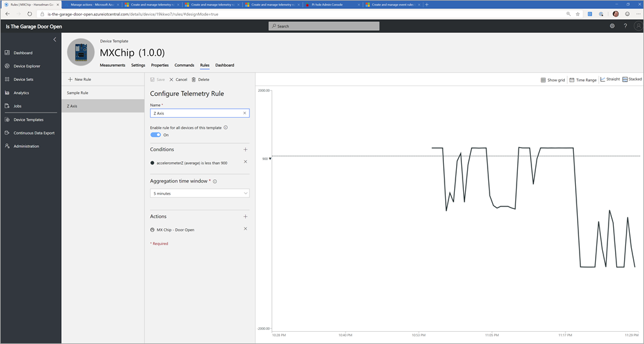Open Device Explorer in sidebar

tap(26, 66)
